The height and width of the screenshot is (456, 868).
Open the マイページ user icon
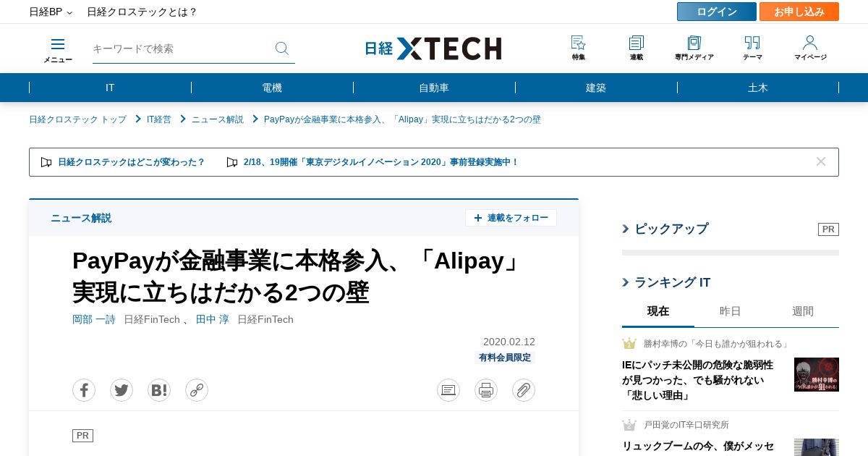[810, 48]
